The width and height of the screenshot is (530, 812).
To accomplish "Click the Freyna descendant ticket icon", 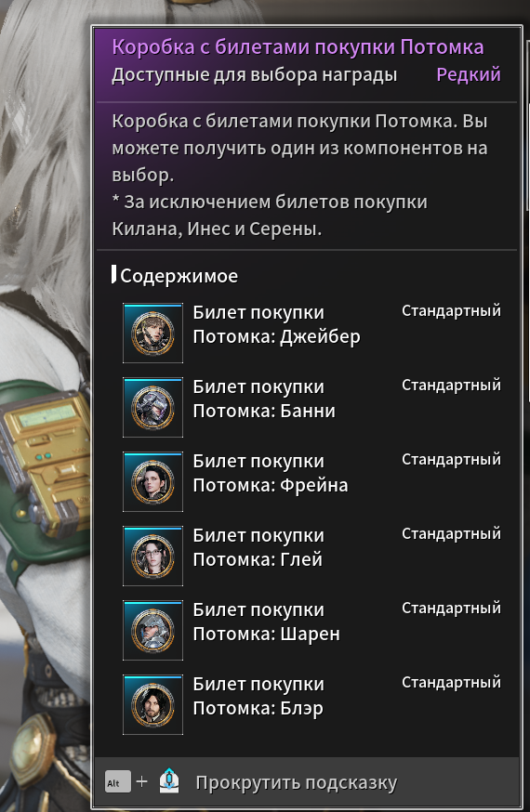I will (x=152, y=481).
